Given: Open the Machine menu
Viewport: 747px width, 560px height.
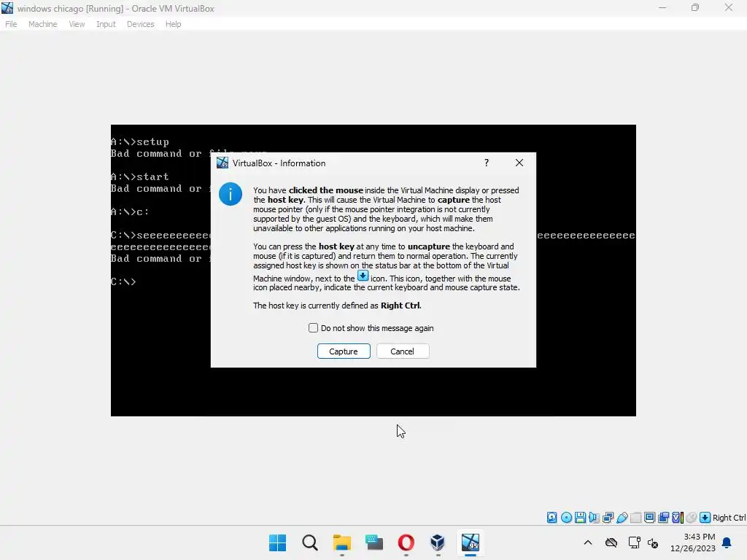Looking at the screenshot, I should tap(43, 24).
